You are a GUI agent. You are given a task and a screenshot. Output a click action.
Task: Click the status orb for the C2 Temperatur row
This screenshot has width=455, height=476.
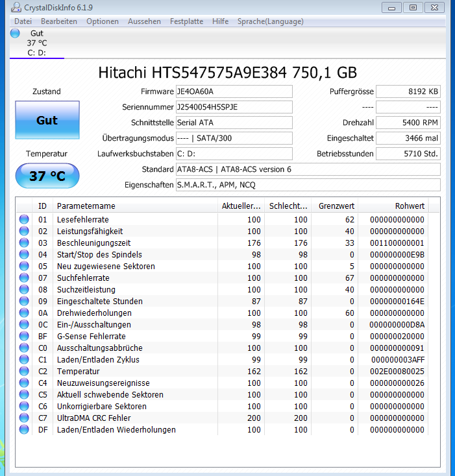(x=24, y=371)
